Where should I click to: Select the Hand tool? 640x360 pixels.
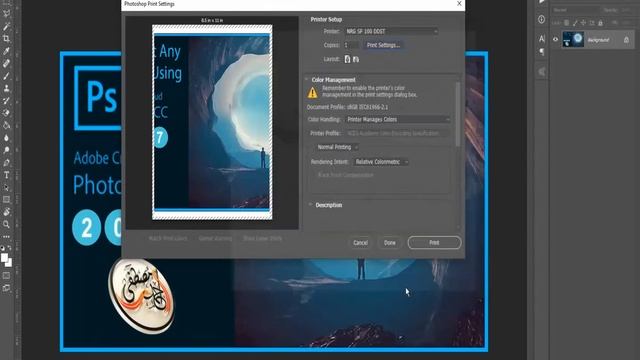[7, 212]
